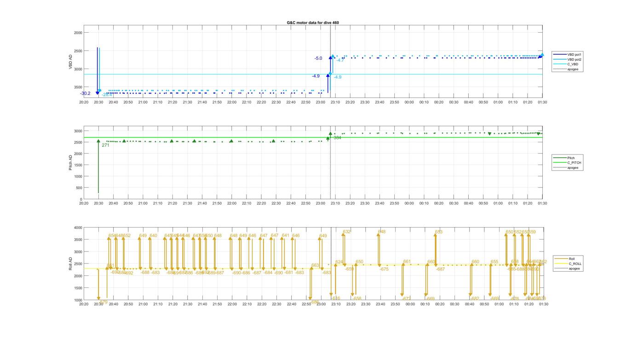Viewport: 644px width, 337px height.
Task: Click the '640' annotation in the Roll plot
Action: [x=153, y=236]
